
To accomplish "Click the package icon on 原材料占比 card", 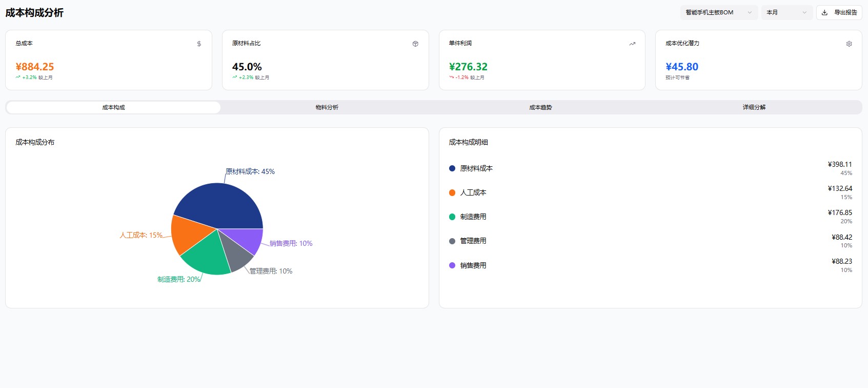I will [415, 44].
